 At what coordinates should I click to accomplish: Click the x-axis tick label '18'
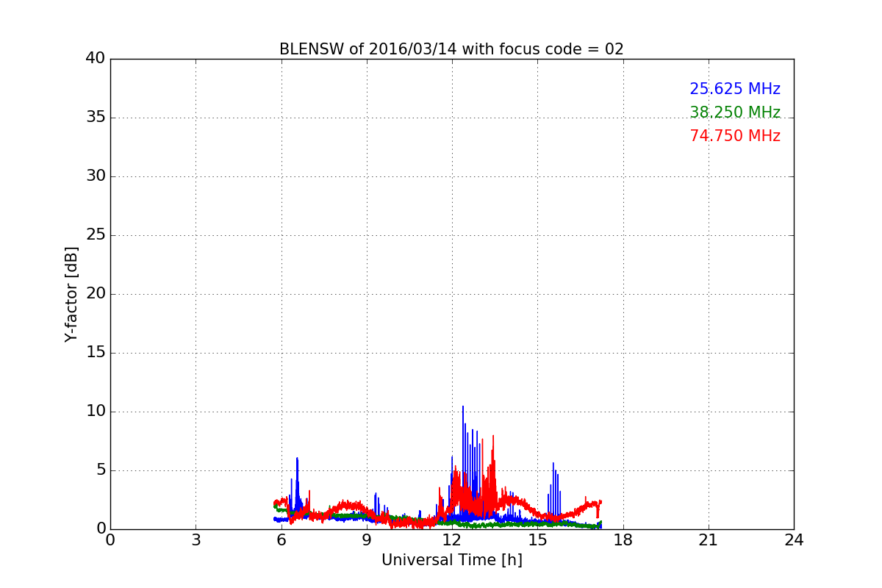coord(623,539)
